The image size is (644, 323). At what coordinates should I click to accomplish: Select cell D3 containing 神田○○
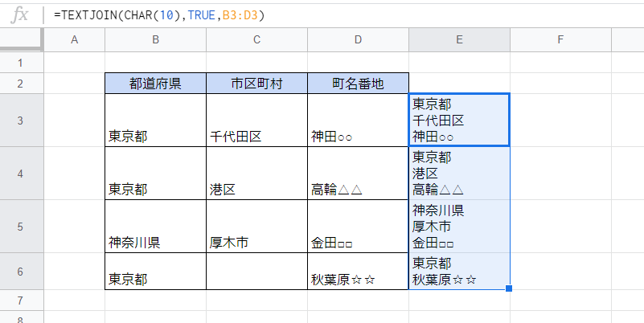coord(358,121)
